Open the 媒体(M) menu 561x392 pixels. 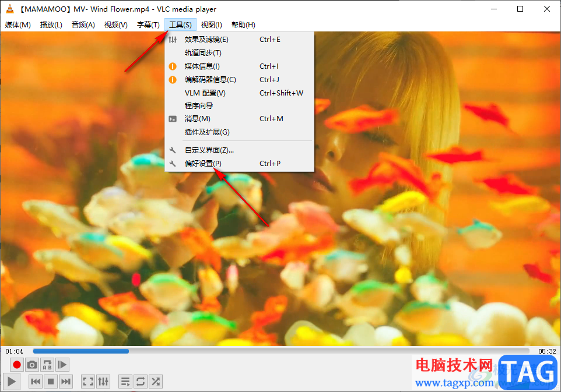point(18,24)
